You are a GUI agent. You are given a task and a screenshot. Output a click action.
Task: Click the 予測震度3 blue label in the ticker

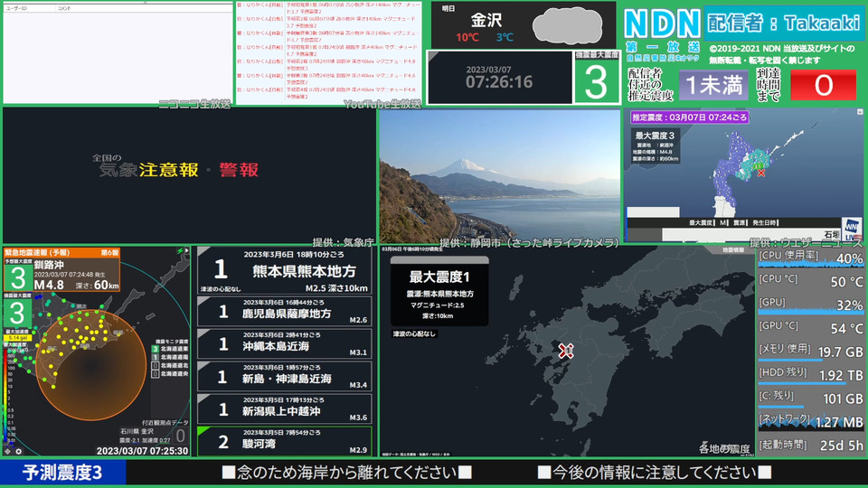[x=63, y=473]
